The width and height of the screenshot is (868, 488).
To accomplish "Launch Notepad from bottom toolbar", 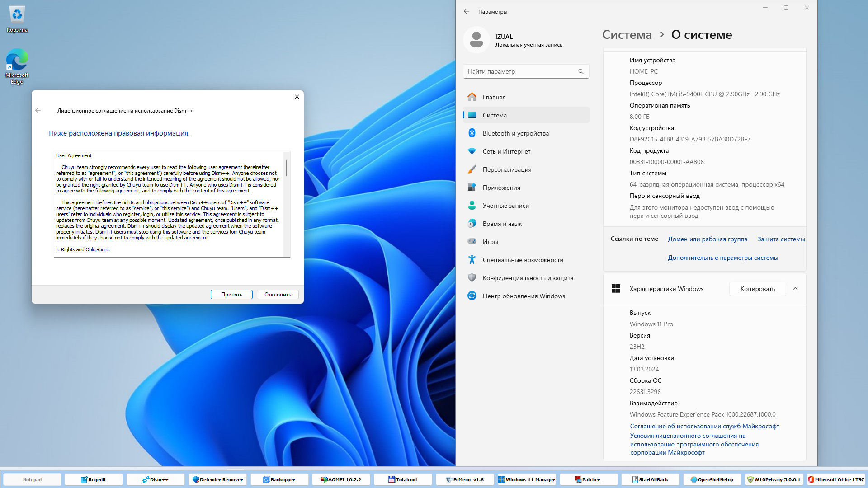I will pos(32,479).
